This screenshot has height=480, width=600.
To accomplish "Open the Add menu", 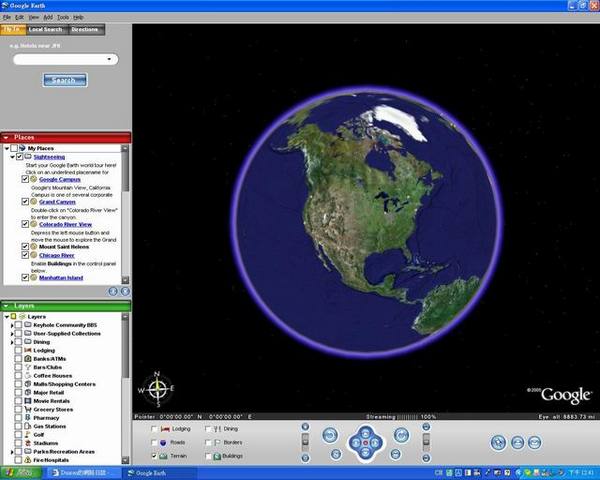I will (48, 17).
